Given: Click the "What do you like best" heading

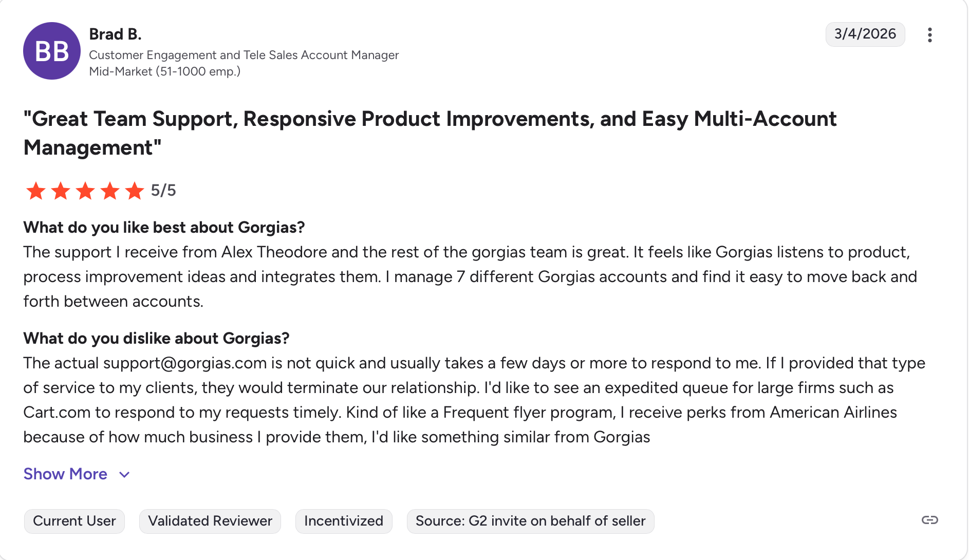Looking at the screenshot, I should [x=164, y=227].
